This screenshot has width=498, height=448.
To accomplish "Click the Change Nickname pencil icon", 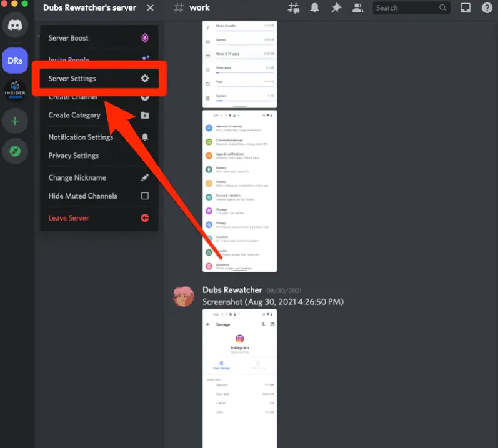I will pyautogui.click(x=145, y=177).
